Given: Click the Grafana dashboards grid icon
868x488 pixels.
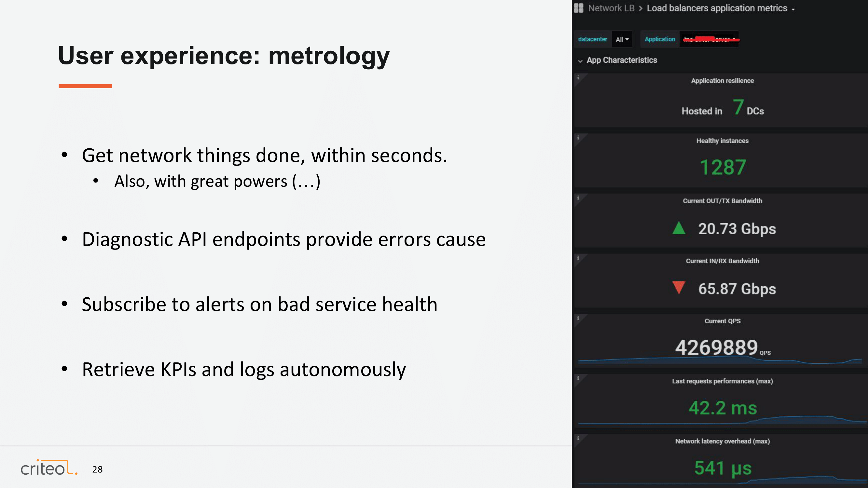Looking at the screenshot, I should coord(579,8).
